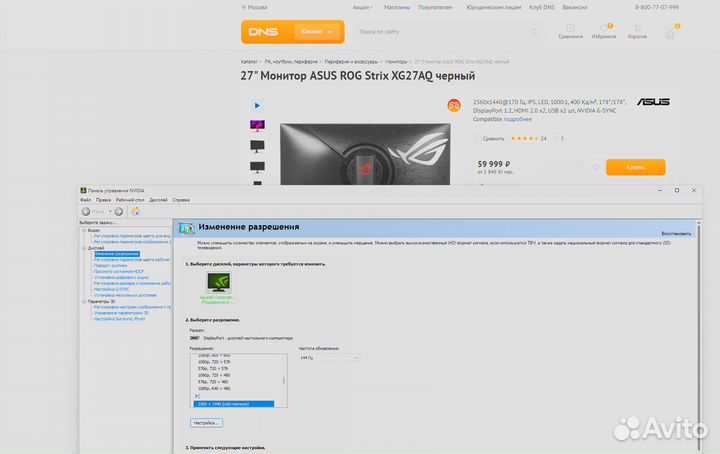Select the NVIDIA display monitor icon

click(217, 283)
